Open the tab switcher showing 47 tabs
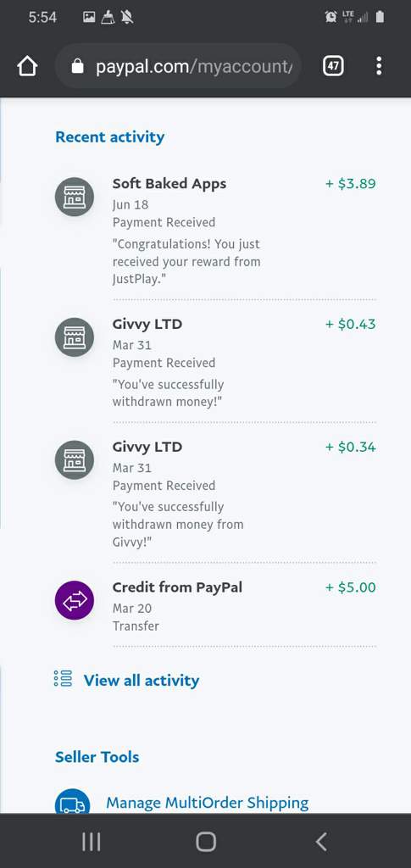411x868 pixels. [333, 66]
